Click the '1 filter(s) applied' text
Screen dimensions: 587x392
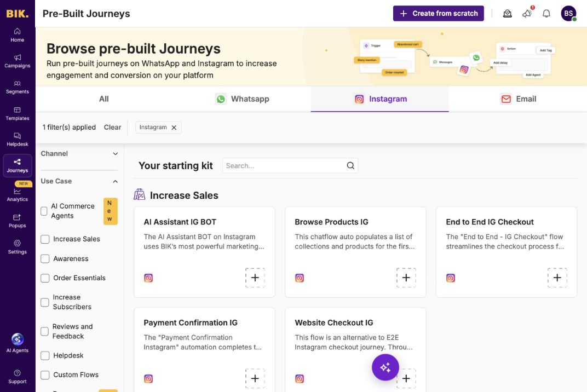coord(69,128)
